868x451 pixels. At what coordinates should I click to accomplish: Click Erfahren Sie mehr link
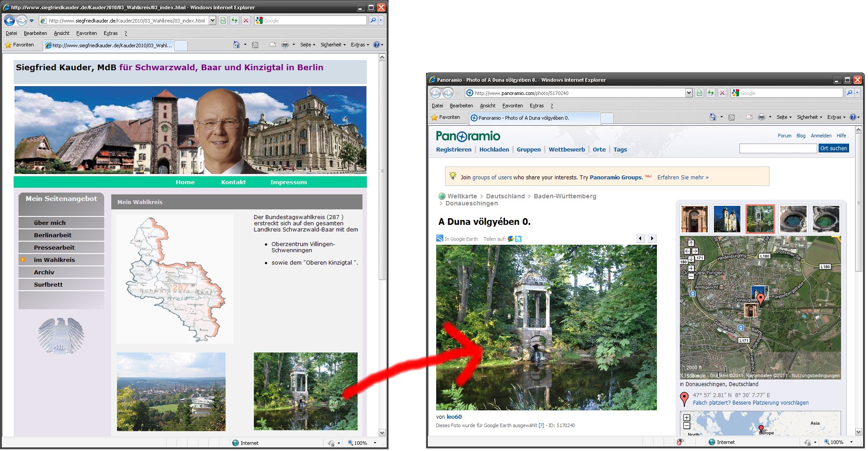(x=683, y=177)
